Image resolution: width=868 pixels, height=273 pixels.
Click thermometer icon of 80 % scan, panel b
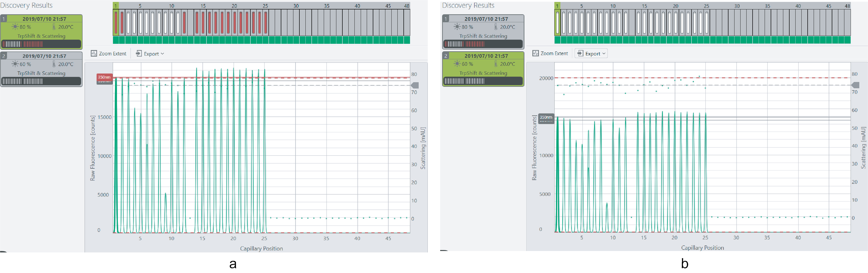coord(496,27)
